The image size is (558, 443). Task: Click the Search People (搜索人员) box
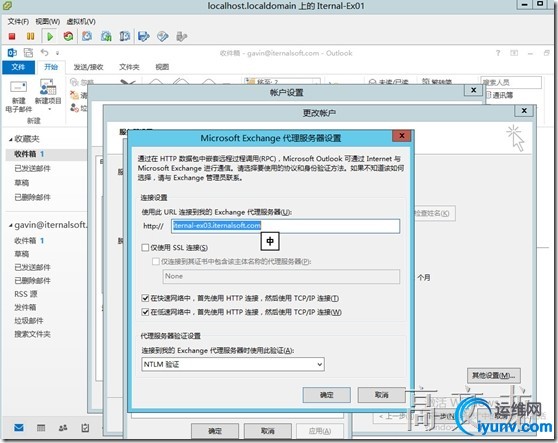511,82
